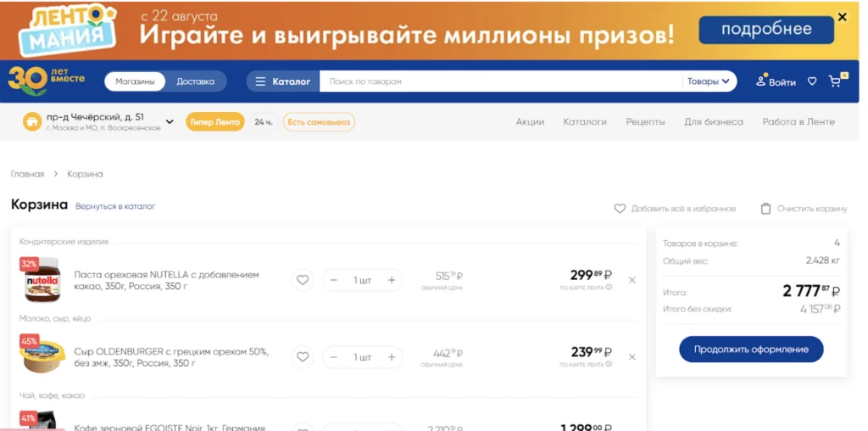Viewport: 868px width, 431px height.
Task: Click the Nutella 32% discount badge
Action: [x=30, y=264]
